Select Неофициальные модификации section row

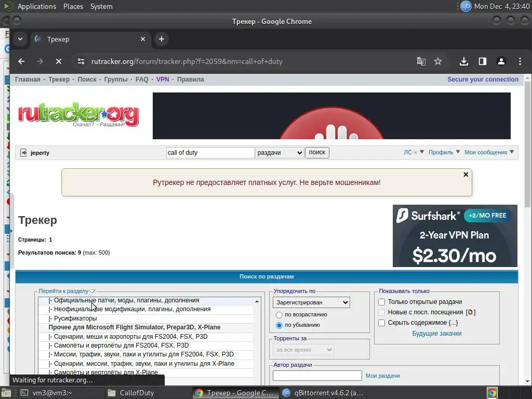tap(146, 309)
